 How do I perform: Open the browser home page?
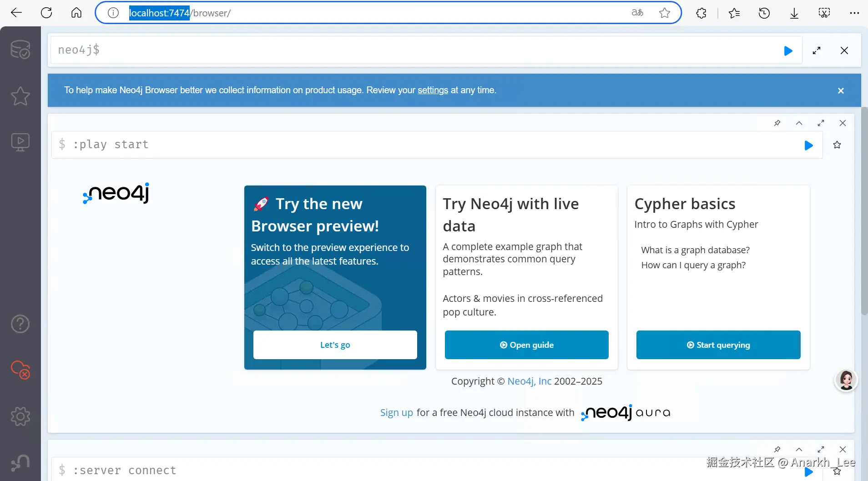tap(76, 13)
